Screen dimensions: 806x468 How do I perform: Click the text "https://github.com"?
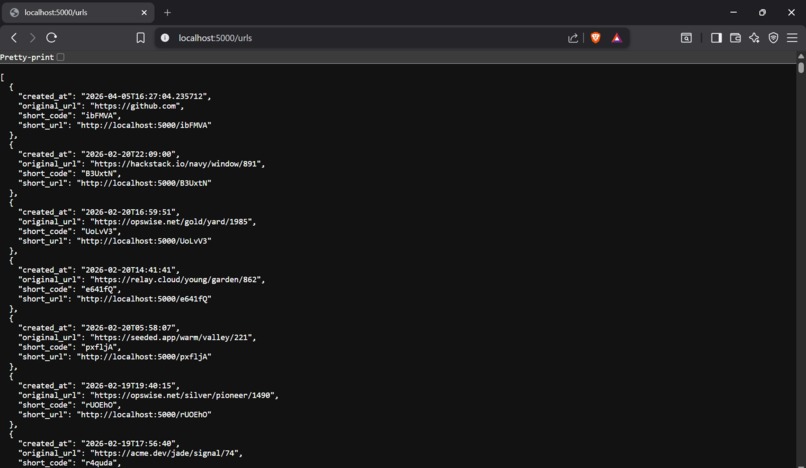point(135,106)
